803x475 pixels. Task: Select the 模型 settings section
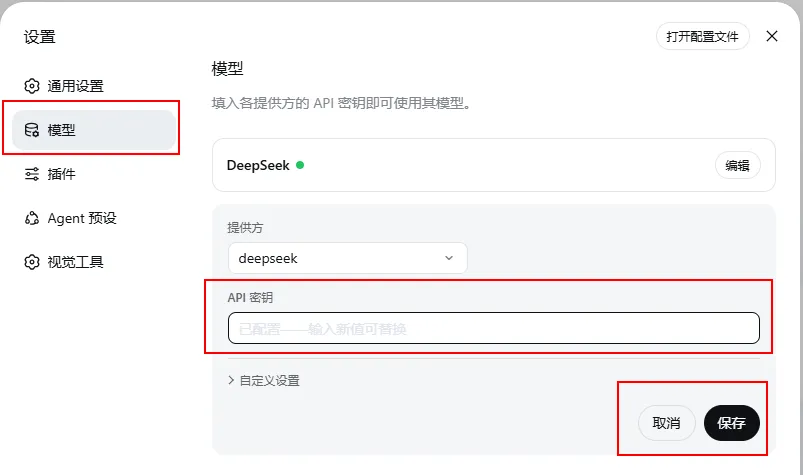click(x=94, y=130)
